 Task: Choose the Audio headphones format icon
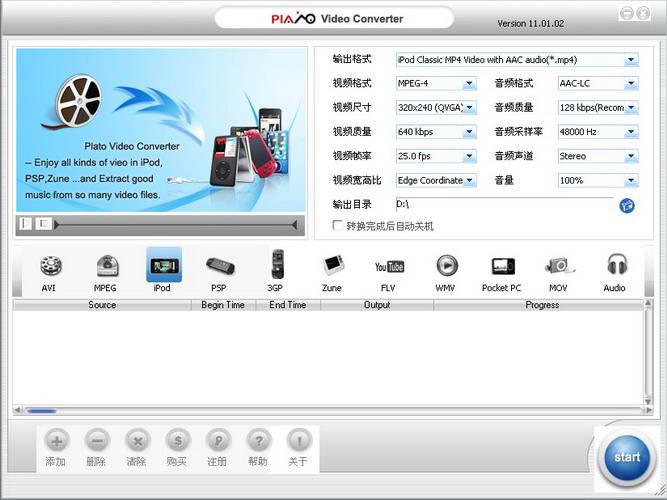point(614,267)
